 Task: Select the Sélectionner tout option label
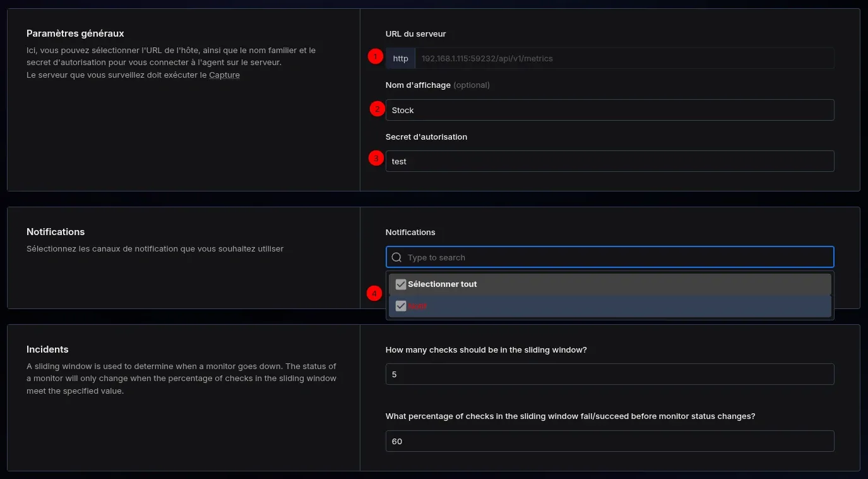(x=443, y=284)
